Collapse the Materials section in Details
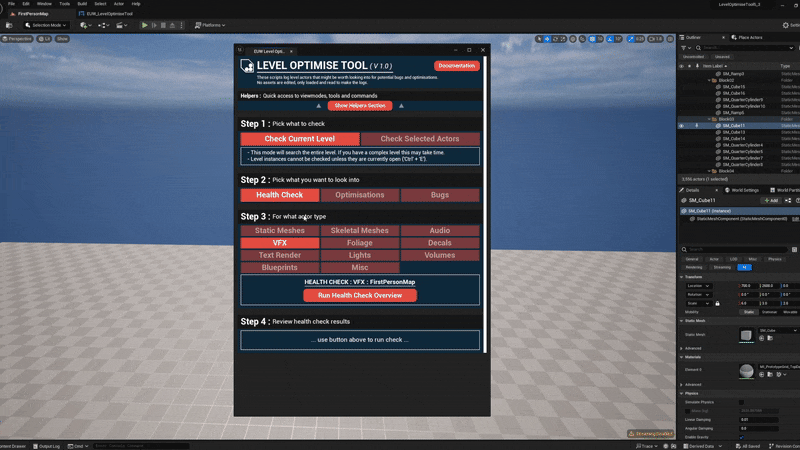800x450 pixels. tap(682, 357)
